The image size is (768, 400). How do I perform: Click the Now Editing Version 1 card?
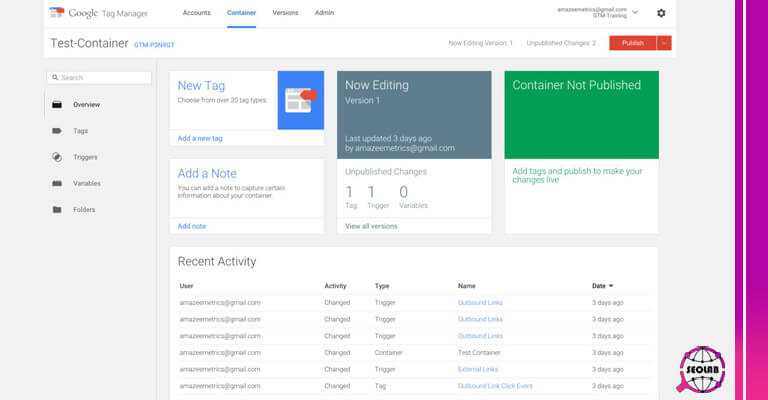414,115
